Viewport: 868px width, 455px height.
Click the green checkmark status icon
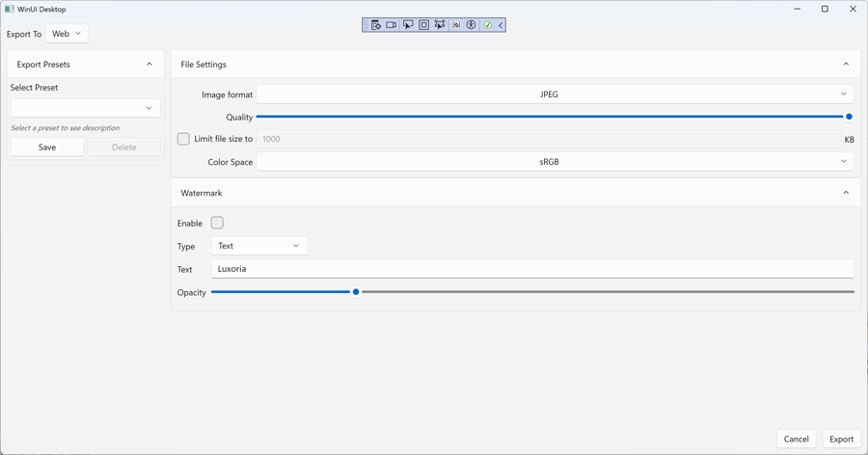(488, 25)
